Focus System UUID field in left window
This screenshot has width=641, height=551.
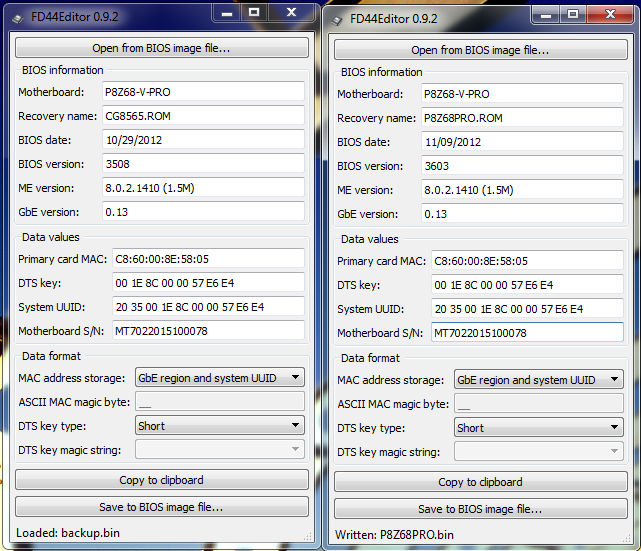[208, 307]
